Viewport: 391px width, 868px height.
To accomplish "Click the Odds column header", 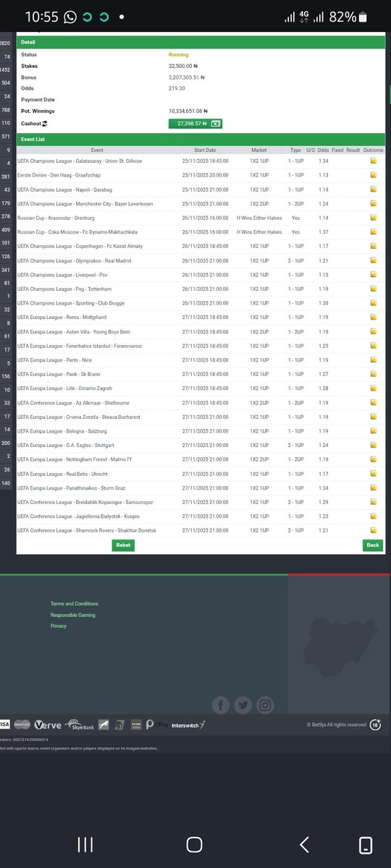I will click(323, 150).
